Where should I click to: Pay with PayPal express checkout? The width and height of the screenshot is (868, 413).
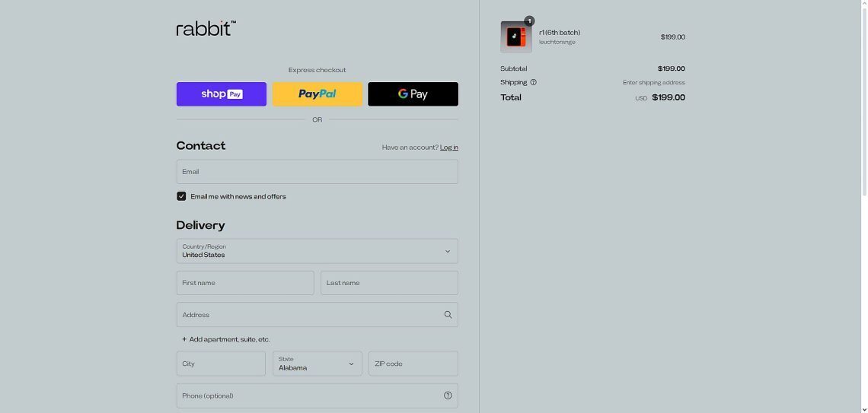coord(318,94)
